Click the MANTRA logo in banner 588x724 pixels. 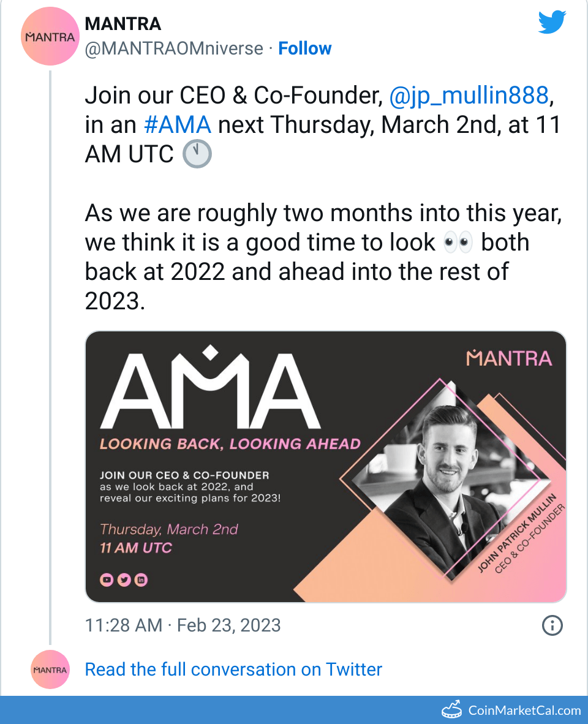pyautogui.click(x=508, y=358)
